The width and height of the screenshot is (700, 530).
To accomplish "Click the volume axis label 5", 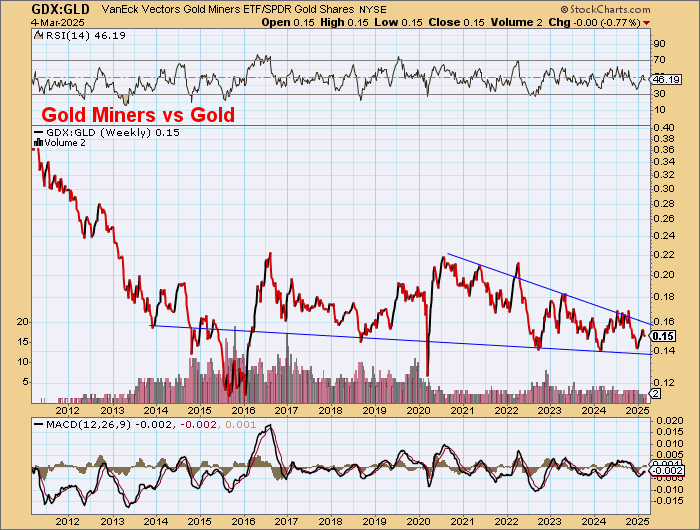I will click(x=26, y=382).
